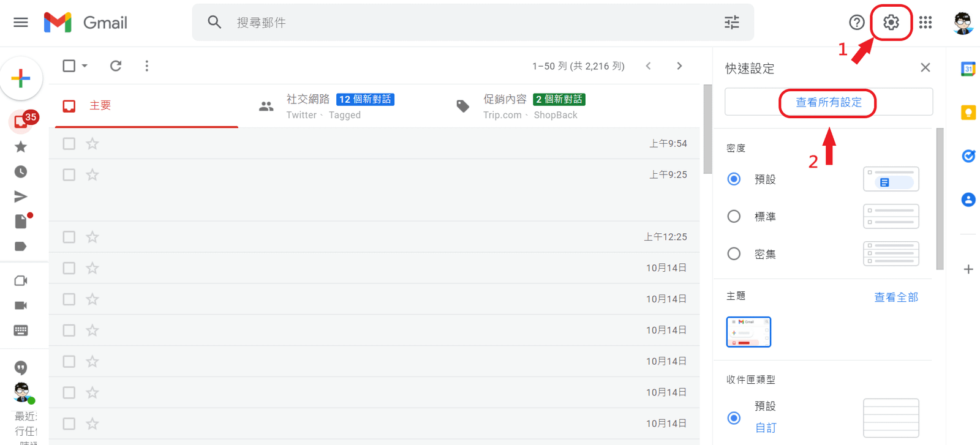
Task: Open the Google apps grid
Action: 925,23
